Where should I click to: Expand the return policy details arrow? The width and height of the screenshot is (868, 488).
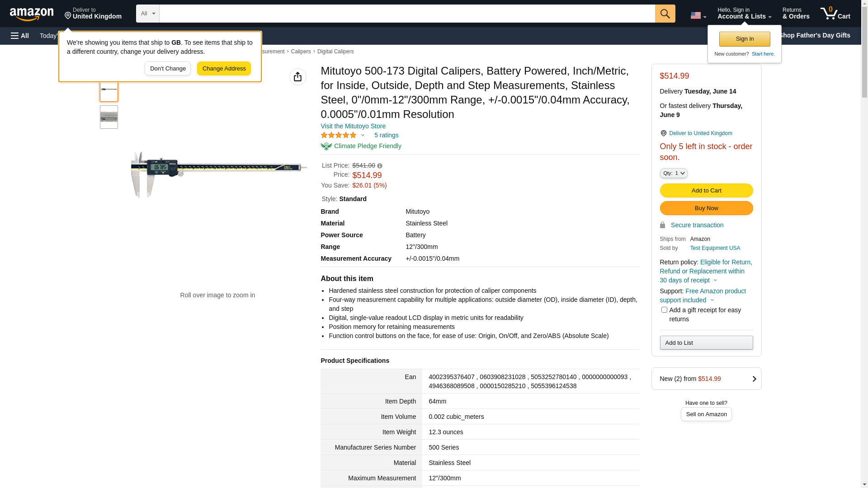pos(715,281)
